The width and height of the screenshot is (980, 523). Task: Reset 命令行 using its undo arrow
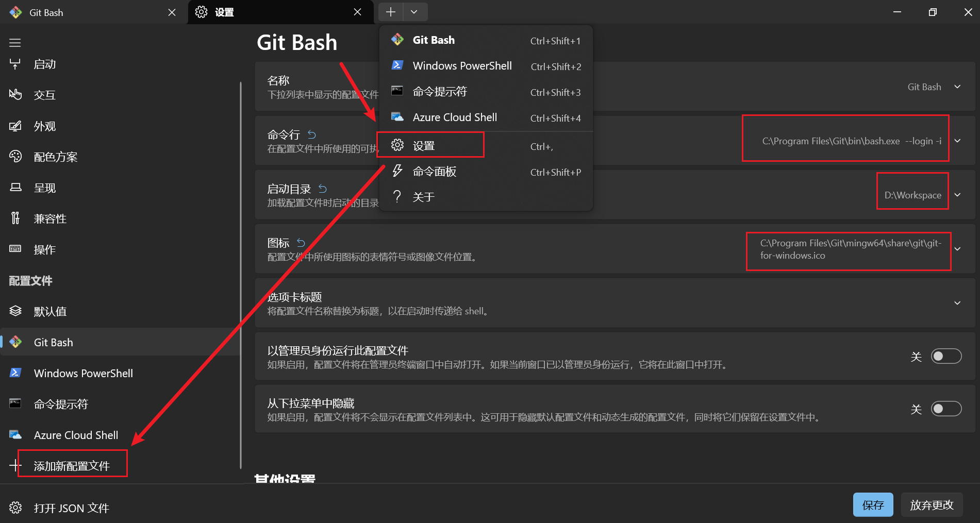pyautogui.click(x=312, y=134)
